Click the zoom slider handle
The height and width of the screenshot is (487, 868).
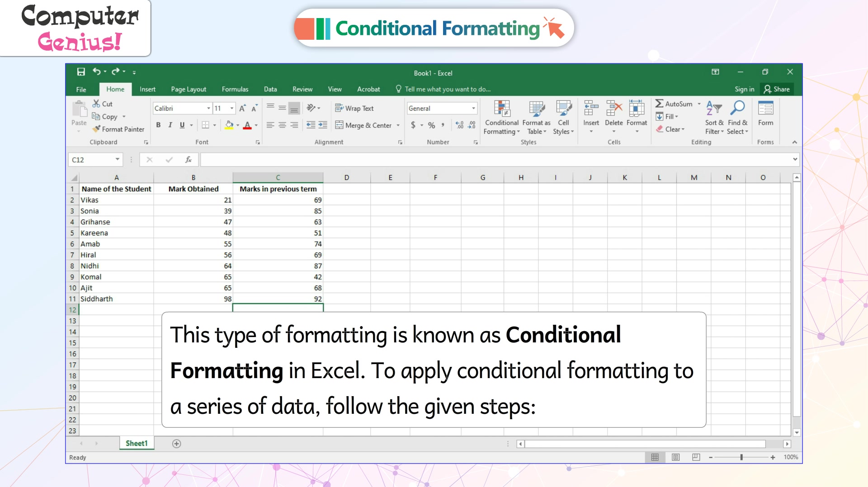(x=741, y=457)
